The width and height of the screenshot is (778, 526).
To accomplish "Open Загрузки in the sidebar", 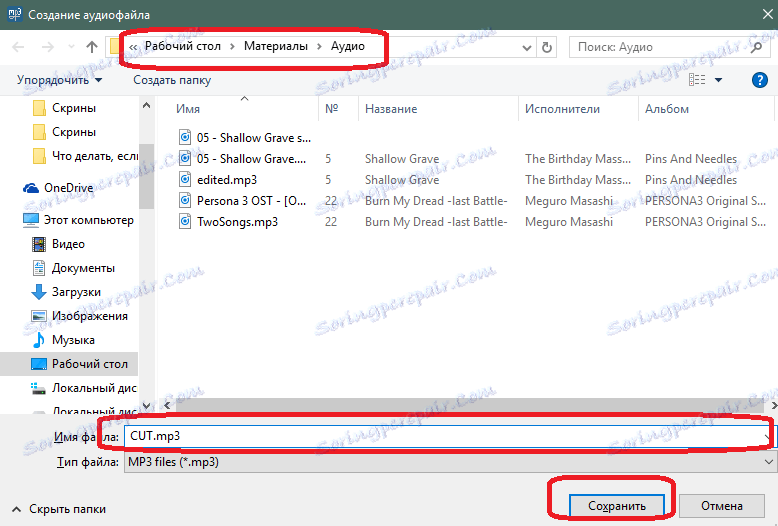I will (x=66, y=292).
